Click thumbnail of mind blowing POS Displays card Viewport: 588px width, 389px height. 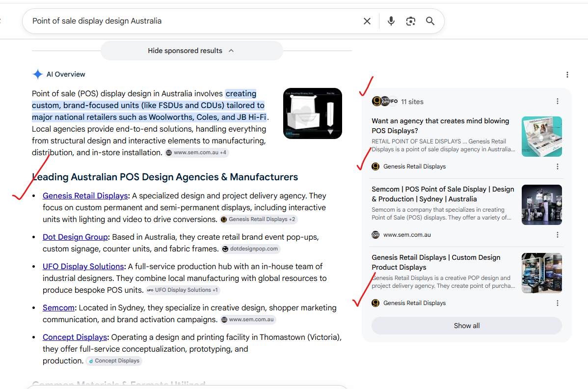coord(541,137)
